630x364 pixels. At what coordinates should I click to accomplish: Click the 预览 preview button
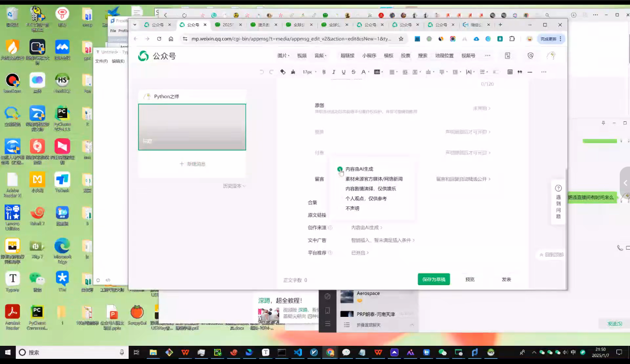(x=469, y=279)
